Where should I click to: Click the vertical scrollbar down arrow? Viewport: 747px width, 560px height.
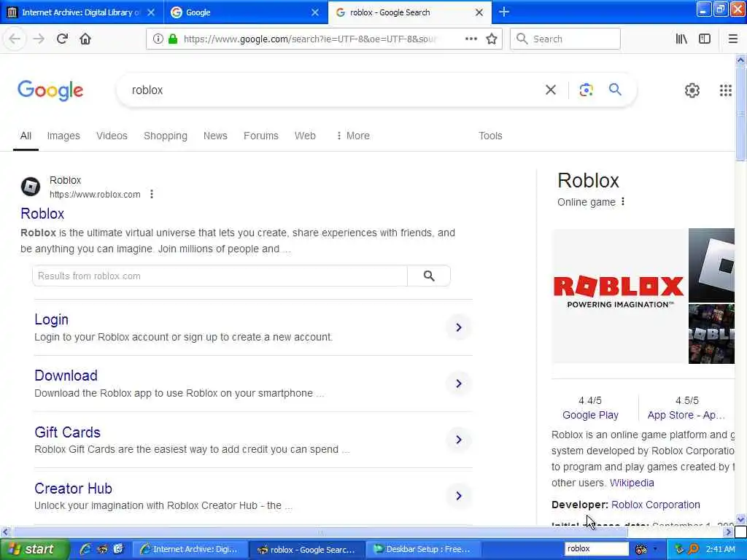[x=740, y=519]
